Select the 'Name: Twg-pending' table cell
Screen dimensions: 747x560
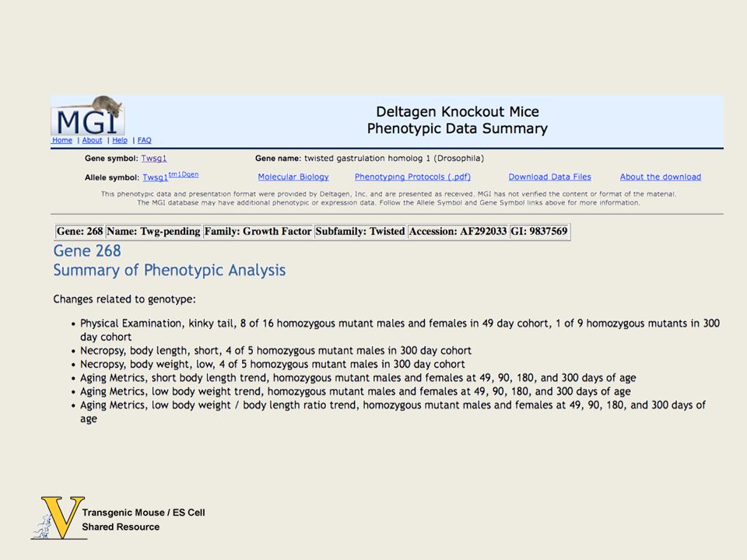[x=153, y=232]
